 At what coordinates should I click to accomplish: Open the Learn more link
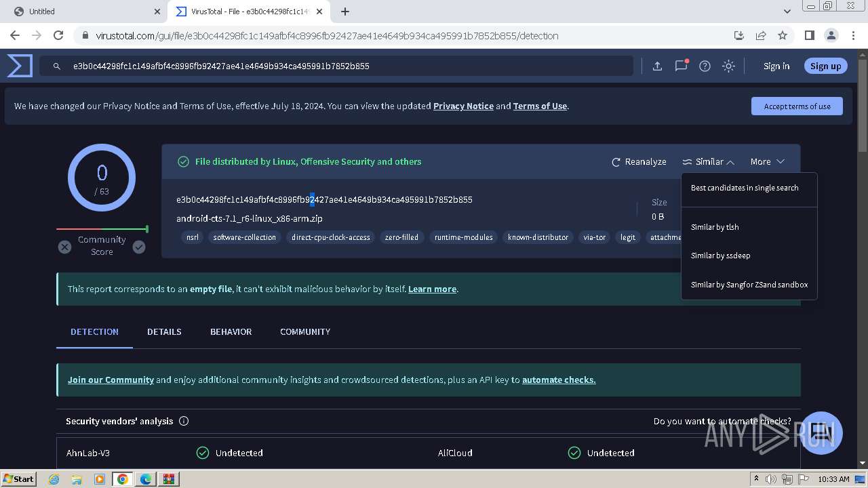point(432,289)
